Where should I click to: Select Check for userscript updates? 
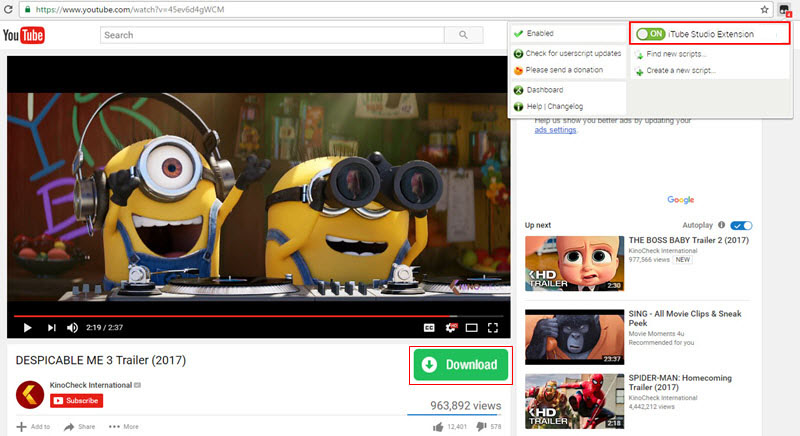(568, 53)
